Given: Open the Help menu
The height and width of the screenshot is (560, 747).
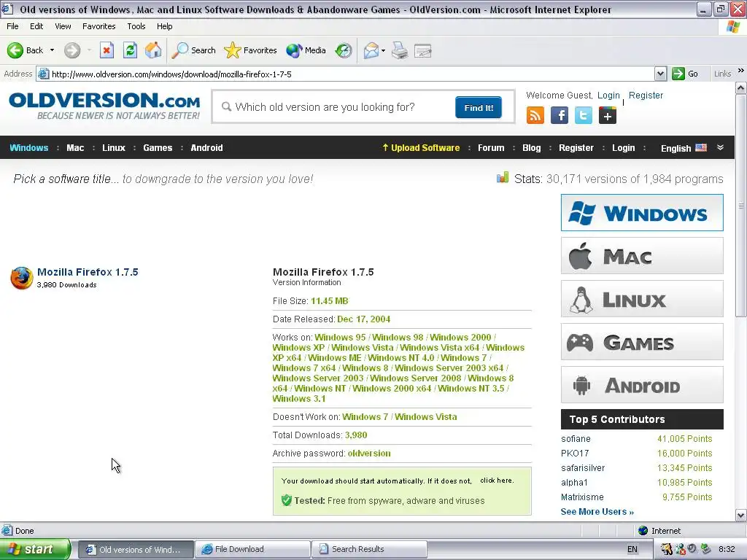Looking at the screenshot, I should (x=164, y=26).
